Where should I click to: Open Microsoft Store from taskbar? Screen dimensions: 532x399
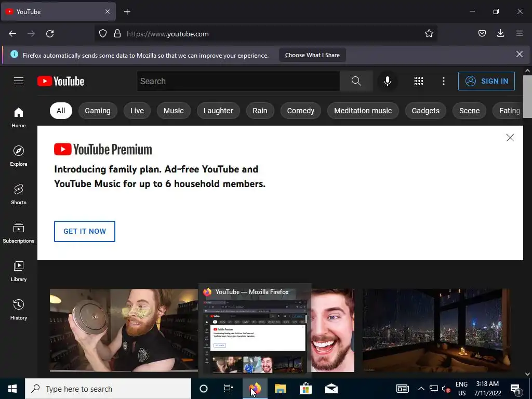305,389
